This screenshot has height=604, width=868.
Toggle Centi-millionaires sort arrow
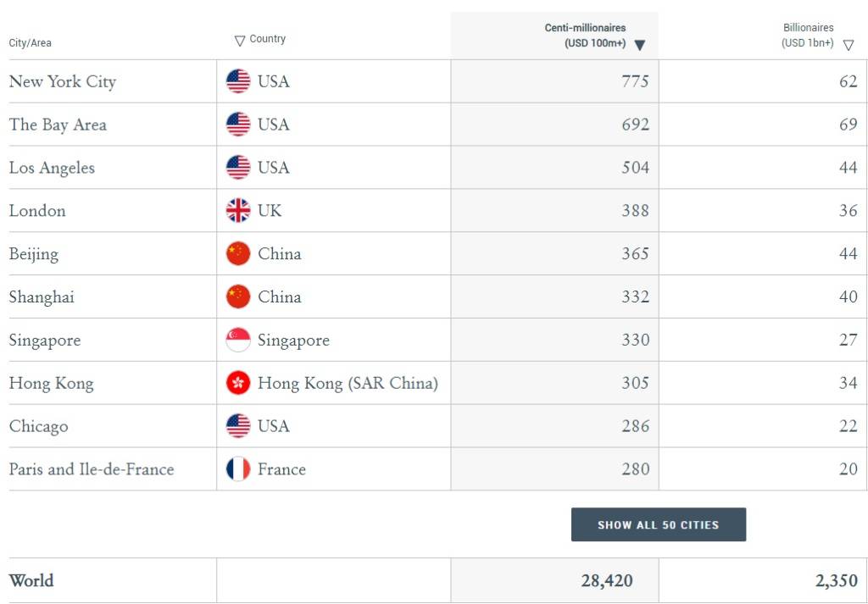click(x=640, y=45)
